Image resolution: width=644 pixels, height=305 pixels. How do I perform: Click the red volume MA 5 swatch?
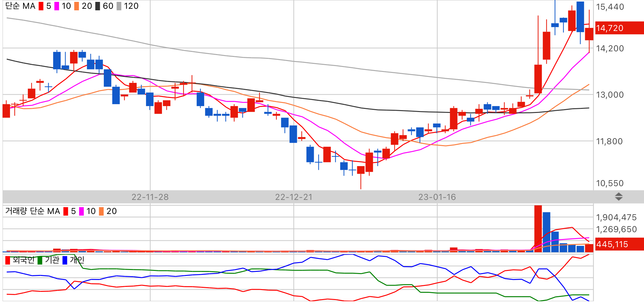[66, 211]
